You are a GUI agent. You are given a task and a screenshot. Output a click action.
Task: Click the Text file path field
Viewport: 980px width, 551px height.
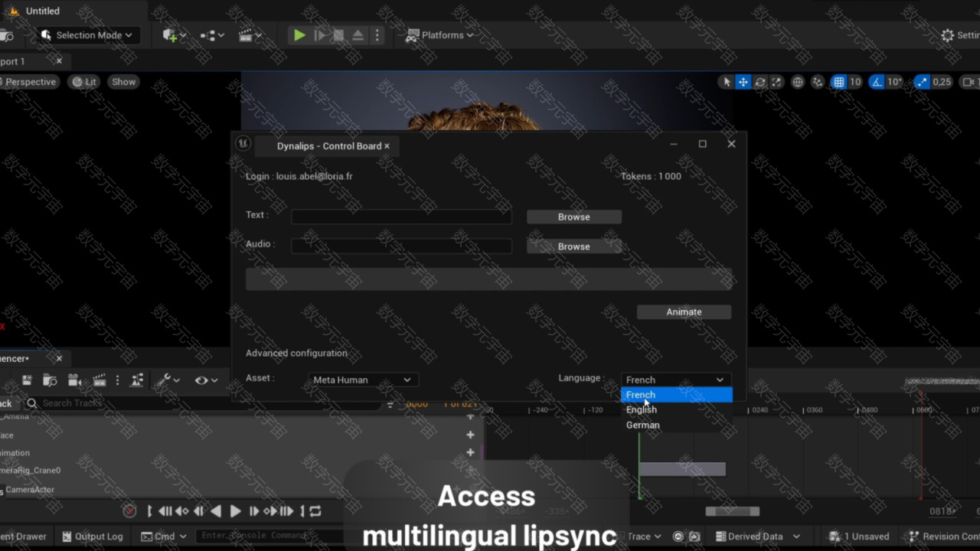point(401,217)
